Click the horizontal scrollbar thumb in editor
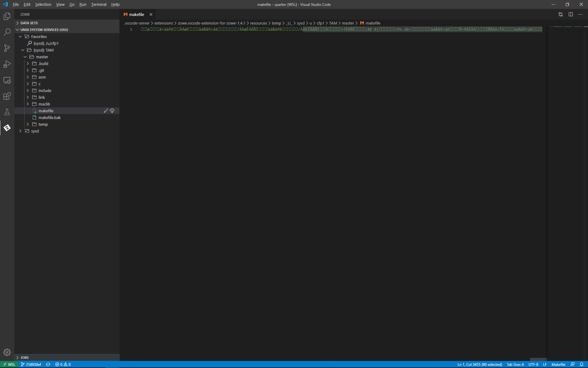The image size is (588, 368). 538,359
